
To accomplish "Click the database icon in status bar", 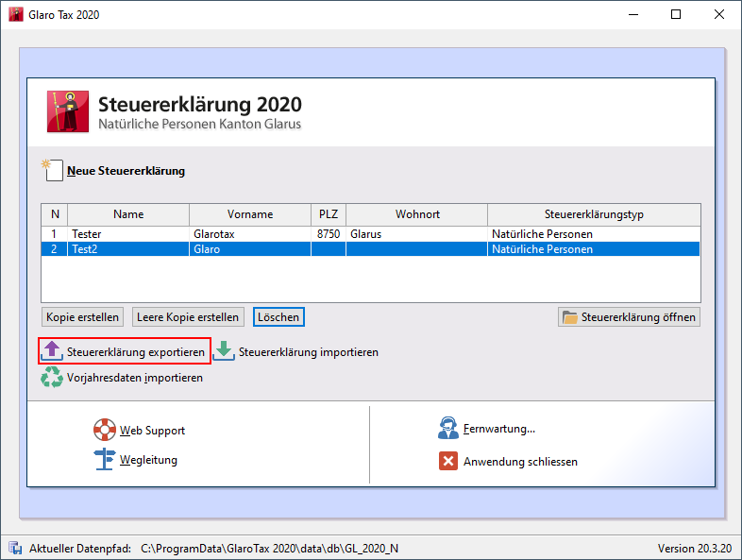I will point(16,548).
